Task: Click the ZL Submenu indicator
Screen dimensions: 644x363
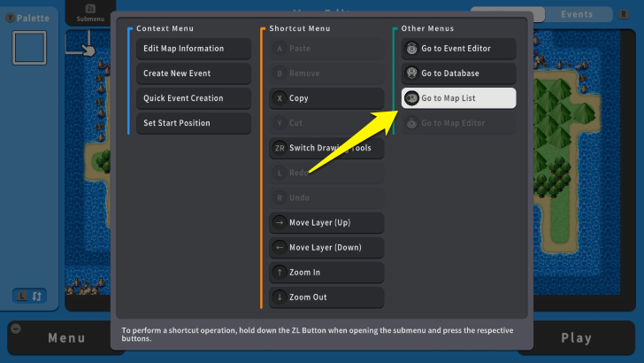Action: 89,13
